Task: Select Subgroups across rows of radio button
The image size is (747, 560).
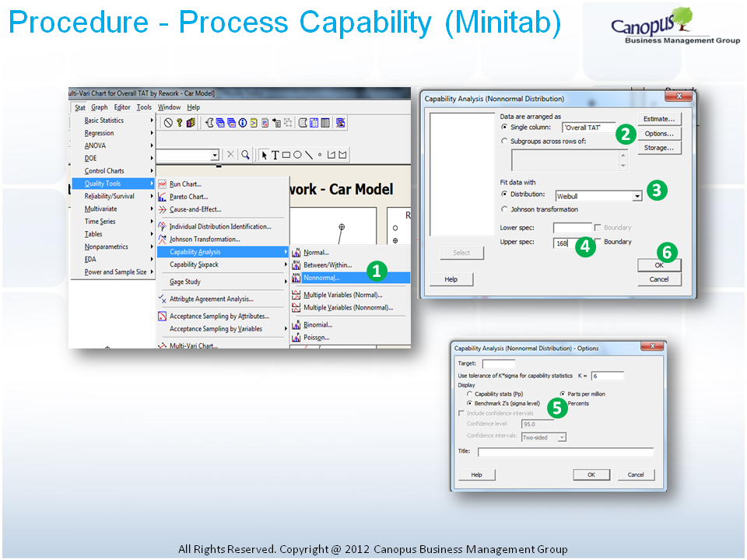Action: tap(504, 141)
